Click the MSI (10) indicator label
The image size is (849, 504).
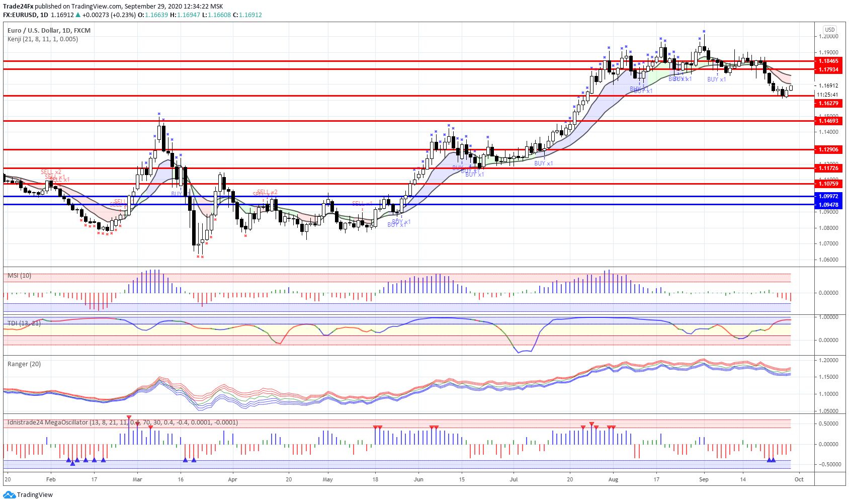pos(19,276)
